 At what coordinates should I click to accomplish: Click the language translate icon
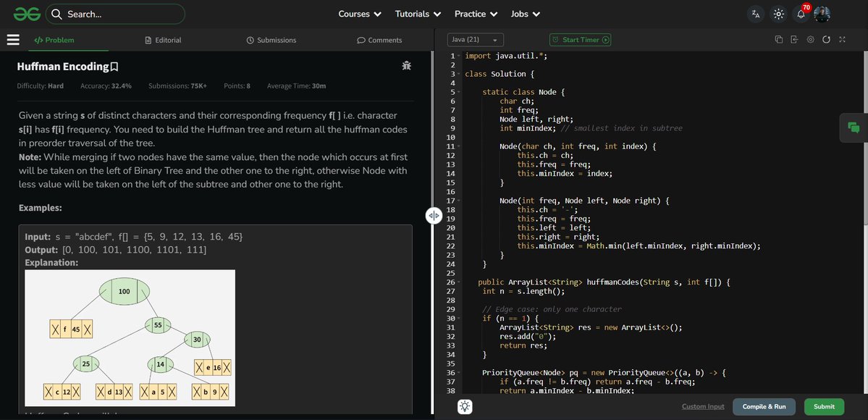756,14
